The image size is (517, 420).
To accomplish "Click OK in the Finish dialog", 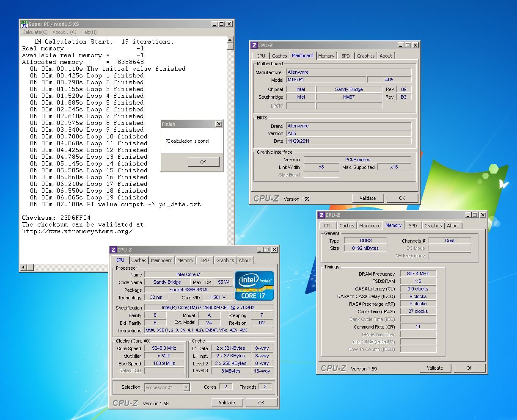I will tap(203, 162).
